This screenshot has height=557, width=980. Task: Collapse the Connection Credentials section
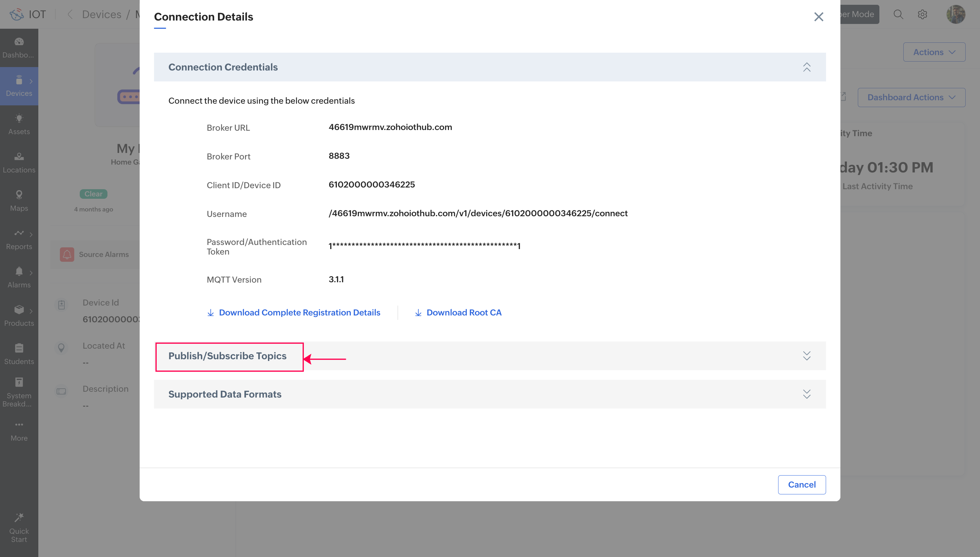click(x=806, y=67)
